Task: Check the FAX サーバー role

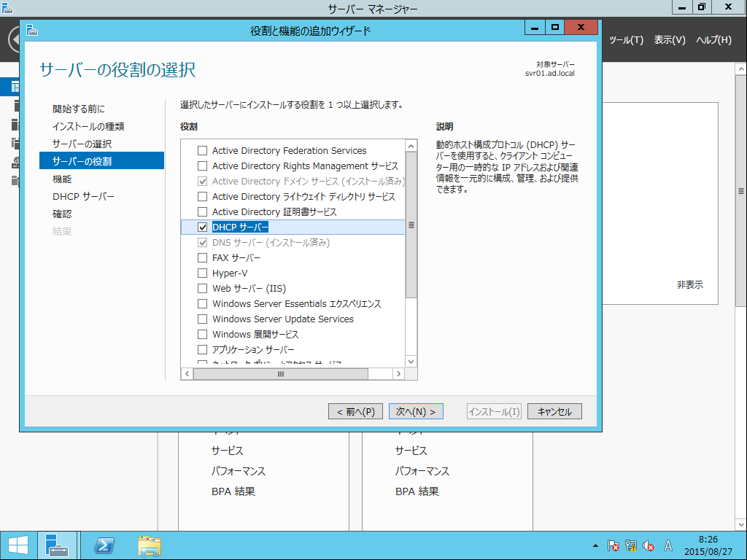Action: point(202,257)
